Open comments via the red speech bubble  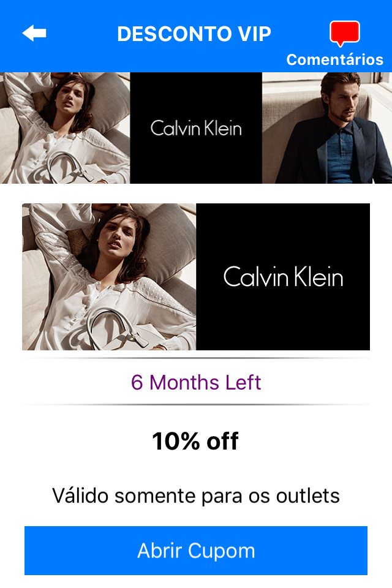tap(344, 33)
